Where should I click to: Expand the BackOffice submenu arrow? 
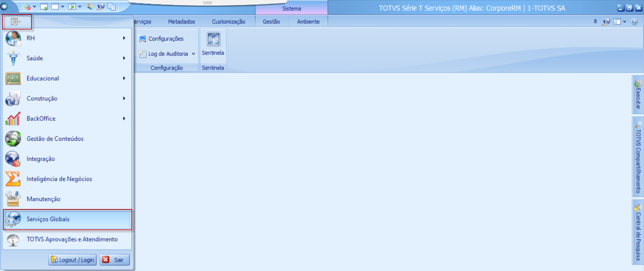pos(124,119)
